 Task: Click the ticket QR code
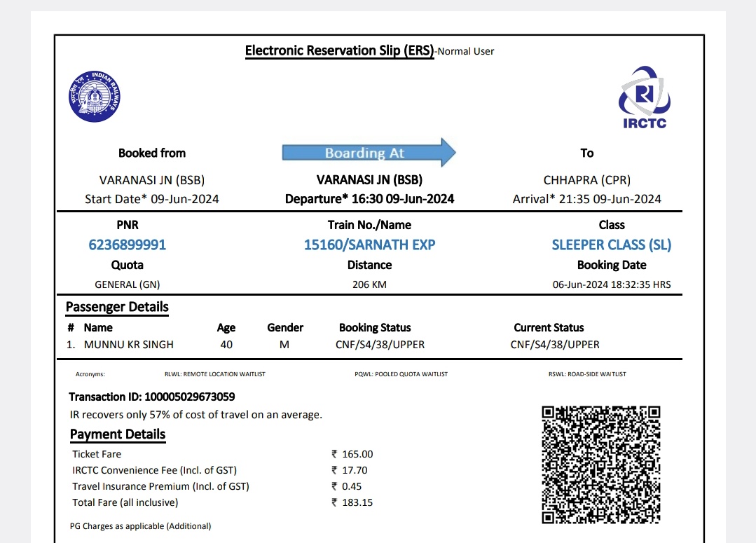click(x=600, y=465)
